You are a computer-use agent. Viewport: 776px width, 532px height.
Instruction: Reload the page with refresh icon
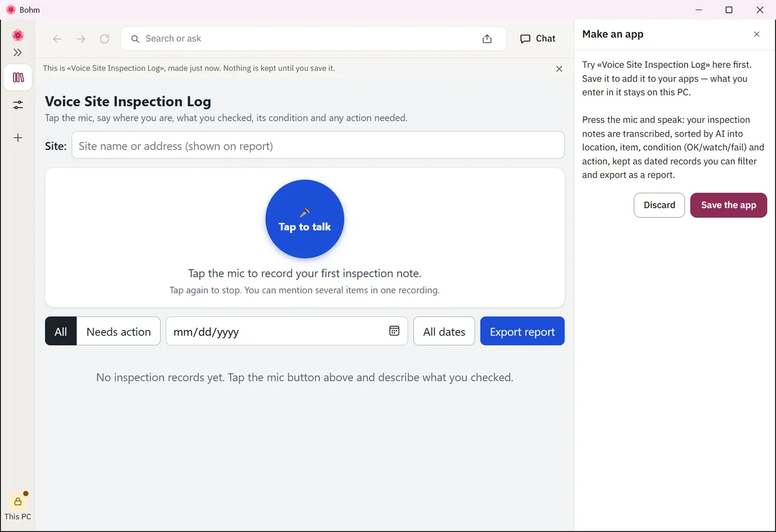click(x=104, y=39)
